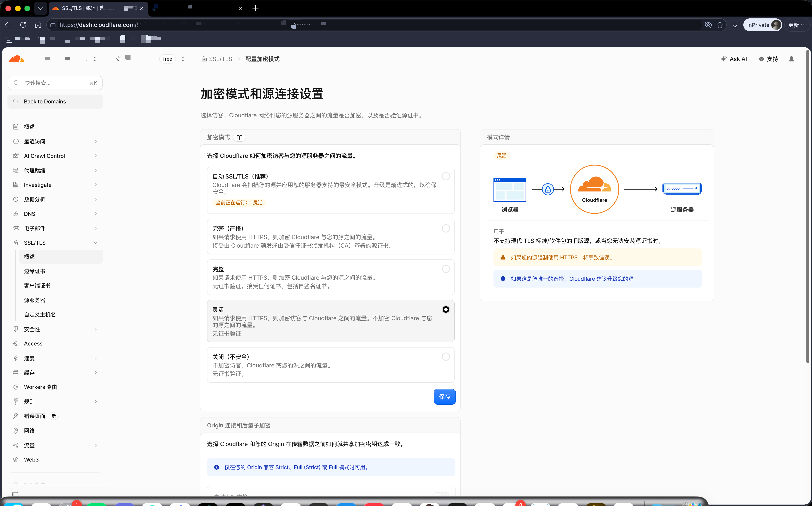
Task: Click the Workers 路由 icon
Action: [16, 387]
